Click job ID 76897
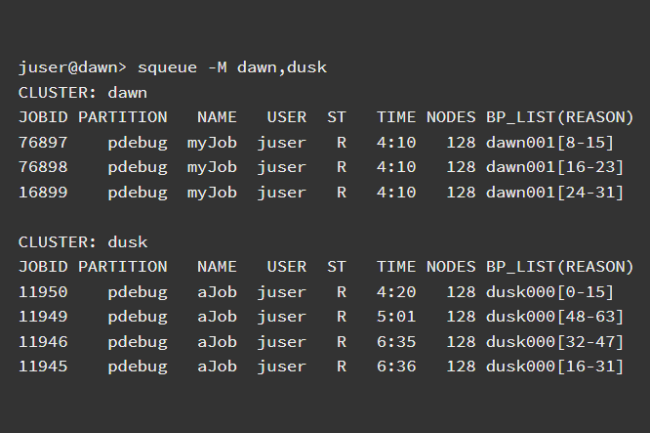Screen dimensions: 650x433 click(x=42, y=143)
